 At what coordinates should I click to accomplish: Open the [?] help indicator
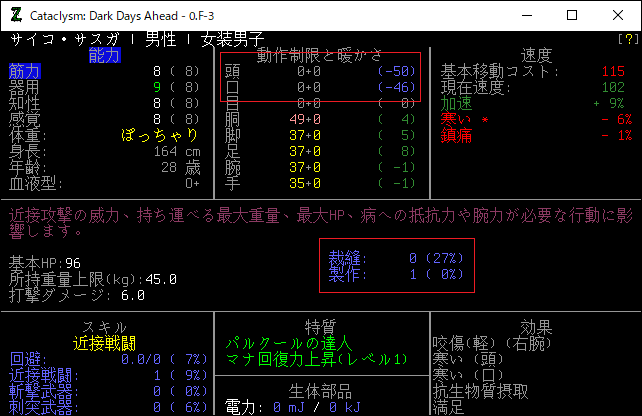(x=627, y=40)
